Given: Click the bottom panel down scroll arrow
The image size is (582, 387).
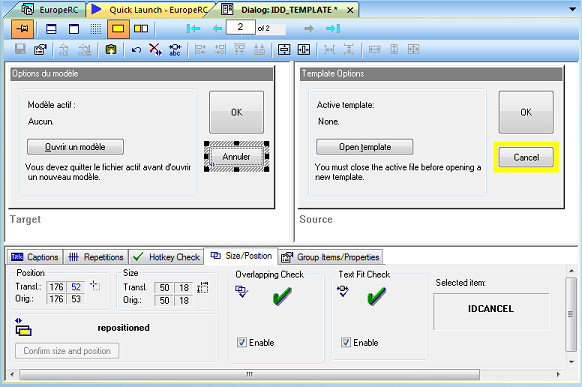Looking at the screenshot, I should [572, 361].
